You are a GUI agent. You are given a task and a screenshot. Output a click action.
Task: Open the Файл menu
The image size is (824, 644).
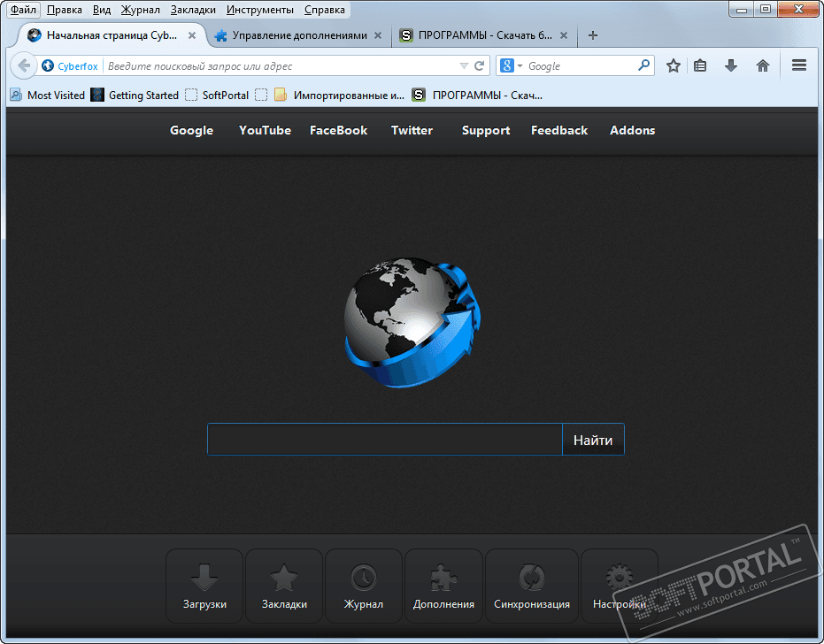click(23, 10)
